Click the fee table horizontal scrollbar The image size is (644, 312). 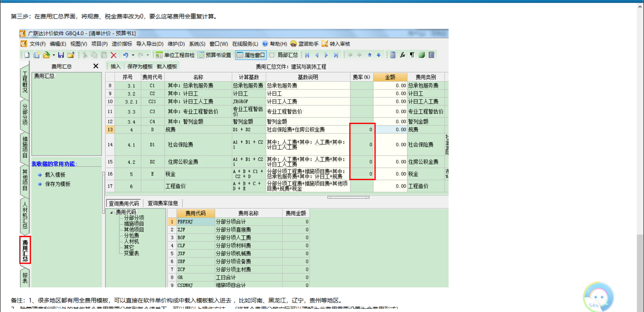click(348, 197)
